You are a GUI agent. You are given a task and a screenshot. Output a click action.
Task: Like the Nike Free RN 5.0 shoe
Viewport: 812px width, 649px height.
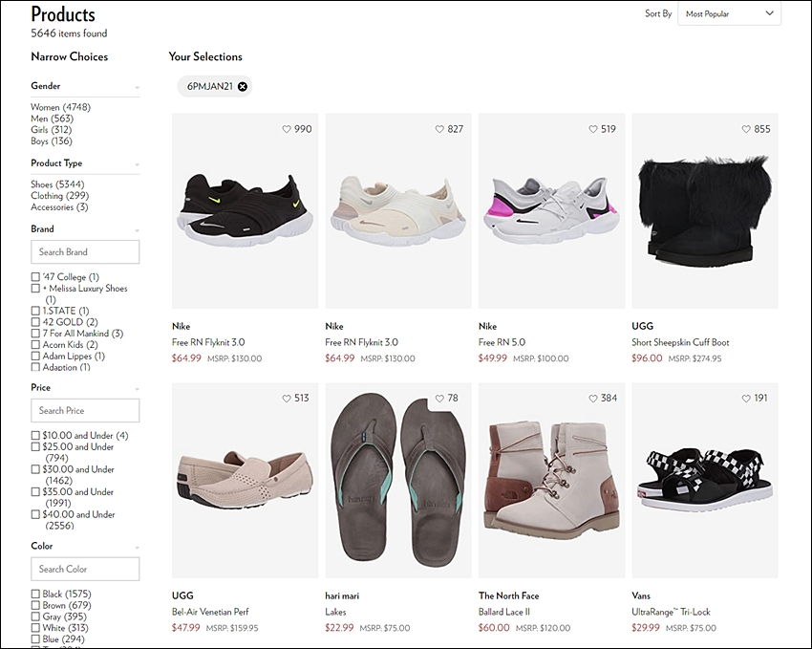(x=593, y=129)
